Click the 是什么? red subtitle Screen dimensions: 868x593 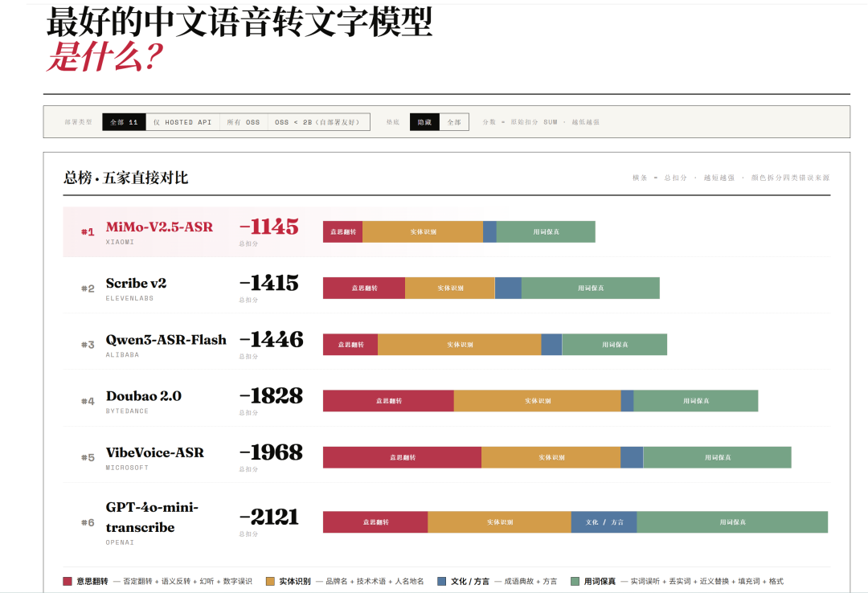[105, 56]
